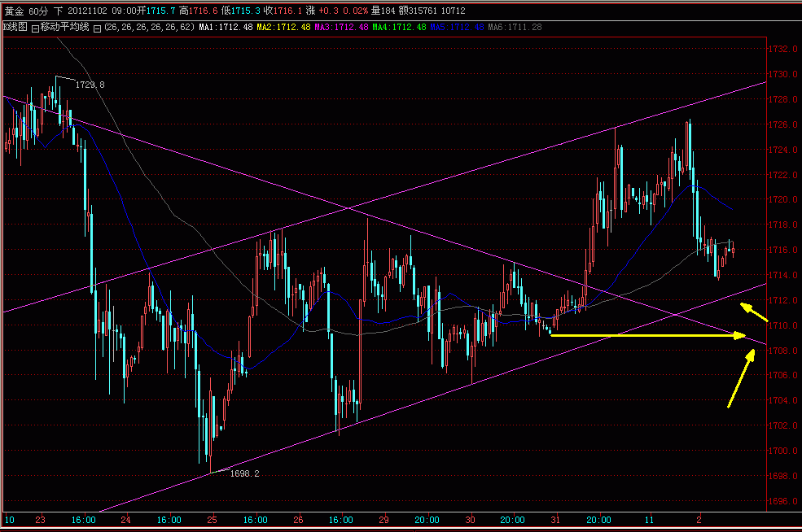This screenshot has height=532, width=802.
Task: Select the MA parameters (26,26,26,26,26,62)
Action: click(149, 27)
